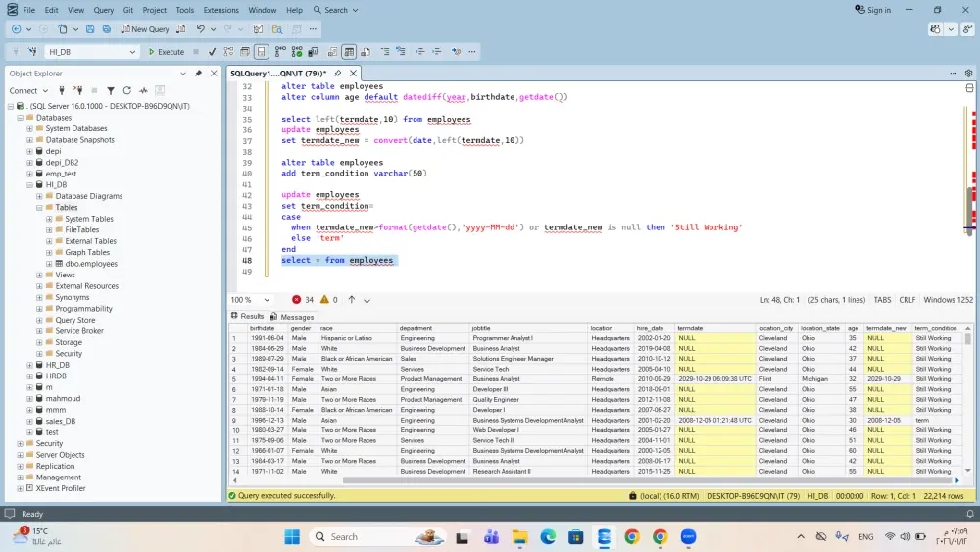980x552 pixels.
Task: Switch output to Results to Text
Action: 332,52
